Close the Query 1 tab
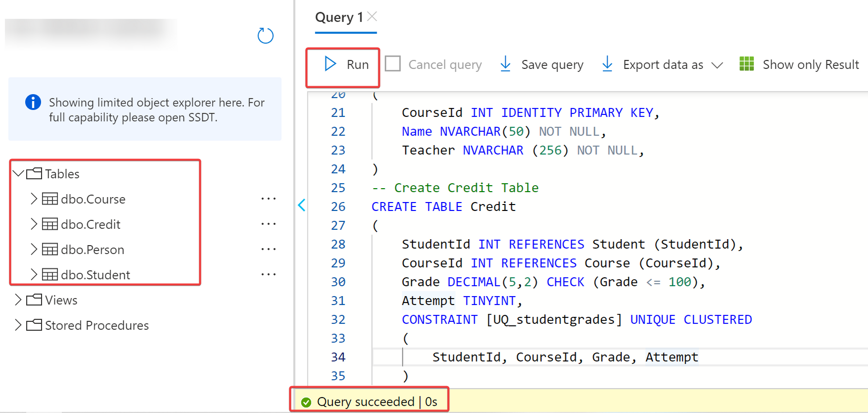This screenshot has width=868, height=413. tap(372, 17)
